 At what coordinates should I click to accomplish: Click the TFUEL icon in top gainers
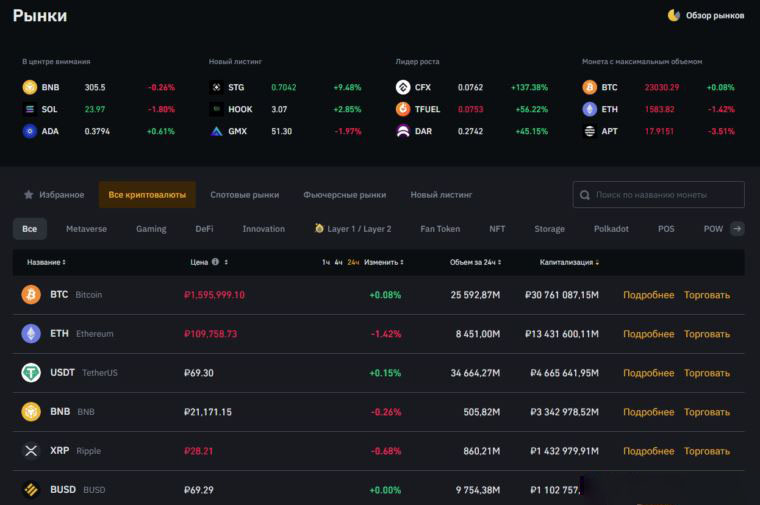403,109
